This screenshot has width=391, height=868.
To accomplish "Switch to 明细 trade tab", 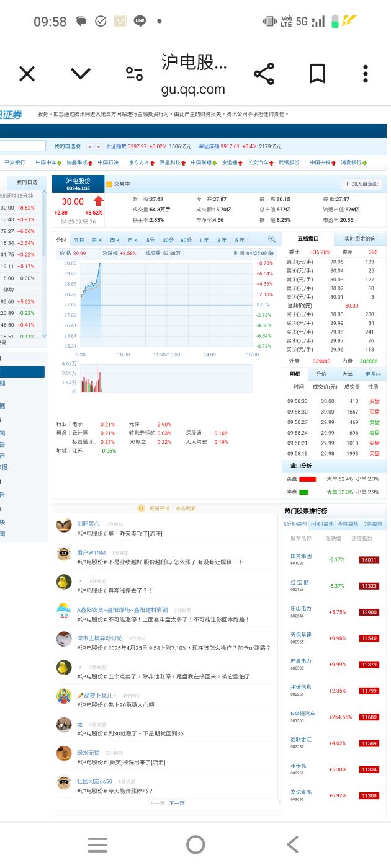I will click(x=295, y=374).
